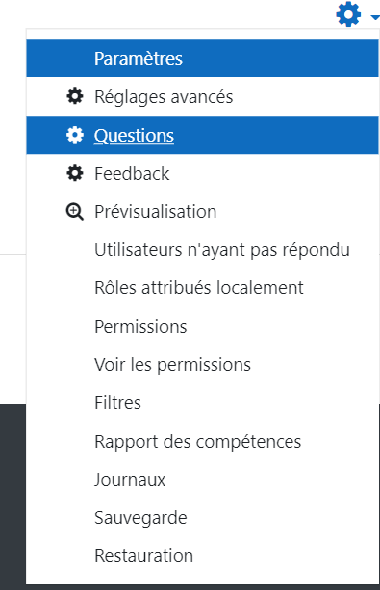Screen dimensions: 380x590
Task: Click the gear icon beside Réglages avancés
Action: coord(75,96)
